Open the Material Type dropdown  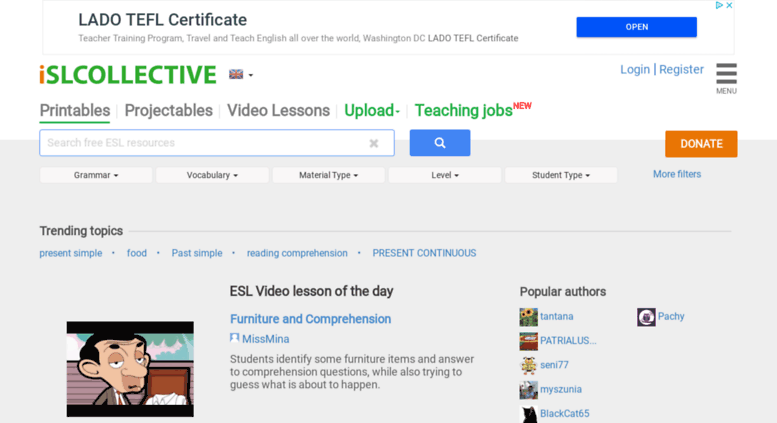[x=329, y=175]
